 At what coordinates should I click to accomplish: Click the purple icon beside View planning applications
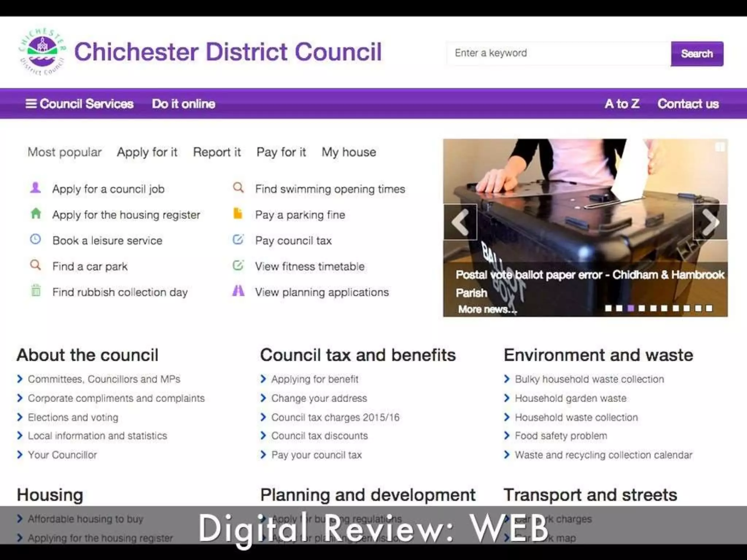(x=238, y=291)
